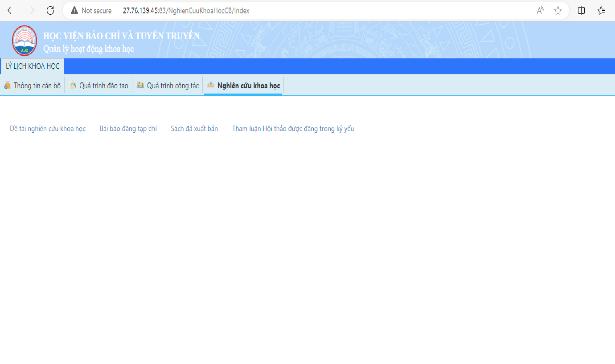Click the Quá trình công tác tab icon

(140, 85)
